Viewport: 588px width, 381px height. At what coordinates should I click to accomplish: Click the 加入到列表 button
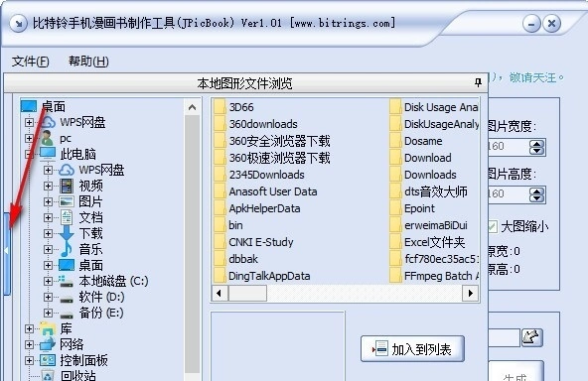412,349
